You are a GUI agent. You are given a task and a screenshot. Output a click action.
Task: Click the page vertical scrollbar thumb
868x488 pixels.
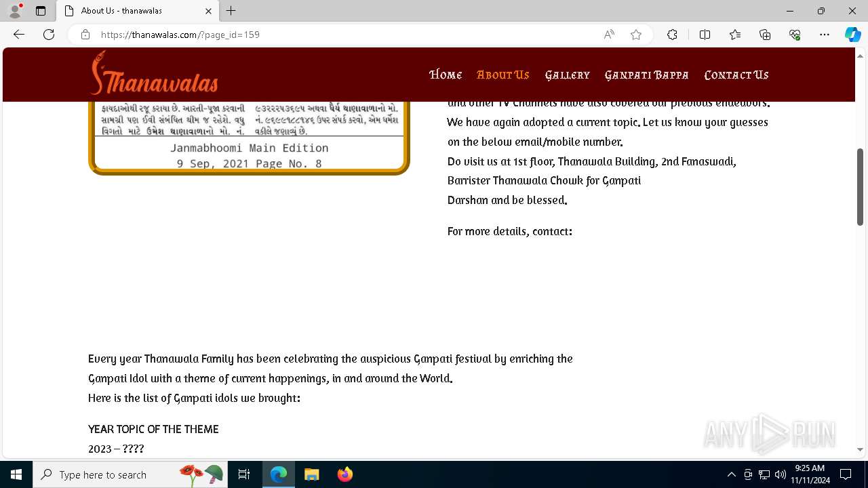tap(860, 186)
